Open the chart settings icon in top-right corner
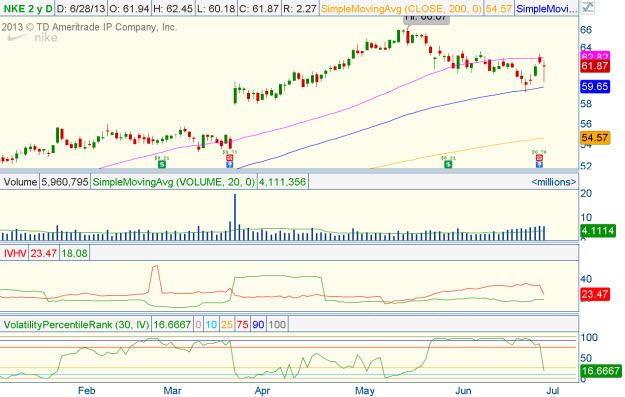 (x=587, y=7)
